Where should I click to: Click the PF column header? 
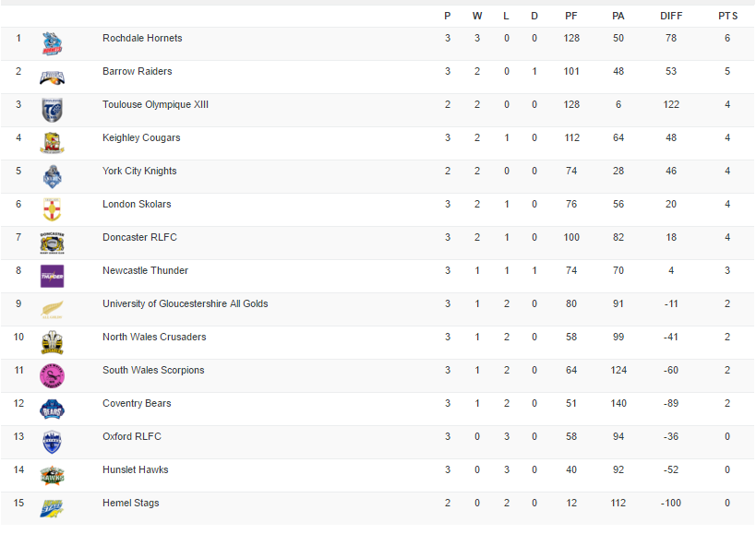pyautogui.click(x=571, y=15)
